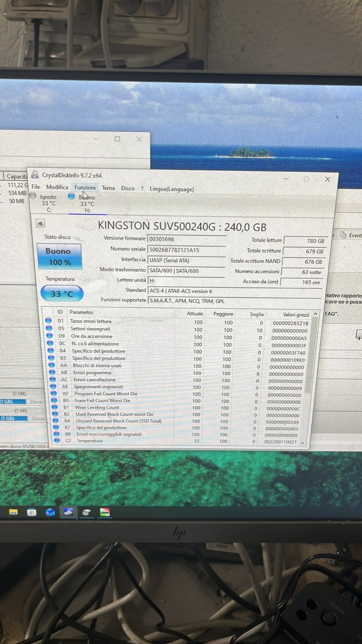Click the status dot for Errori programma
The image size is (362, 644).
tap(52, 372)
